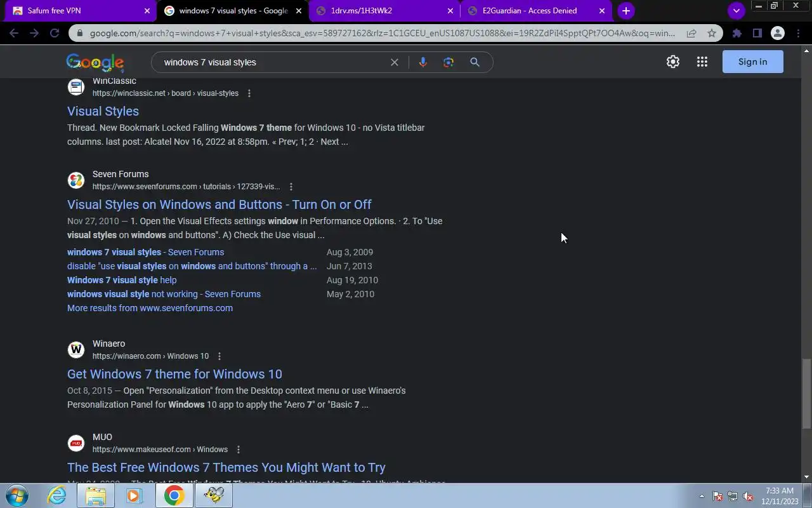
Task: Close the 1drv.ms tab
Action: click(450, 11)
